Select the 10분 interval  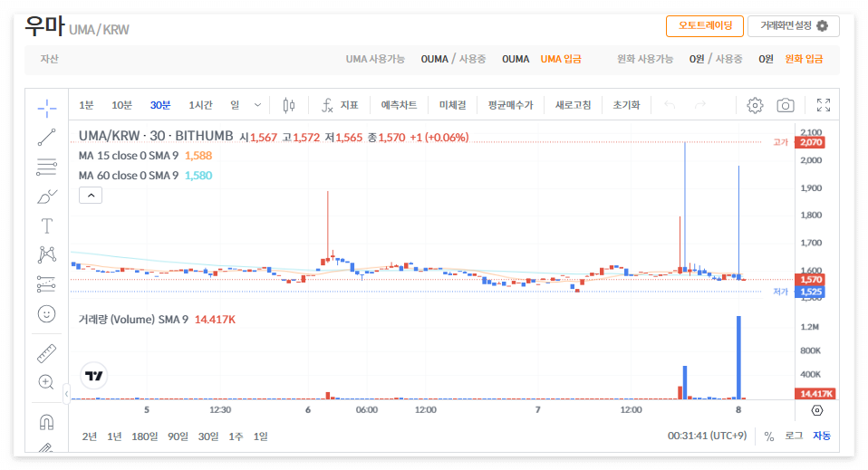[x=121, y=105]
